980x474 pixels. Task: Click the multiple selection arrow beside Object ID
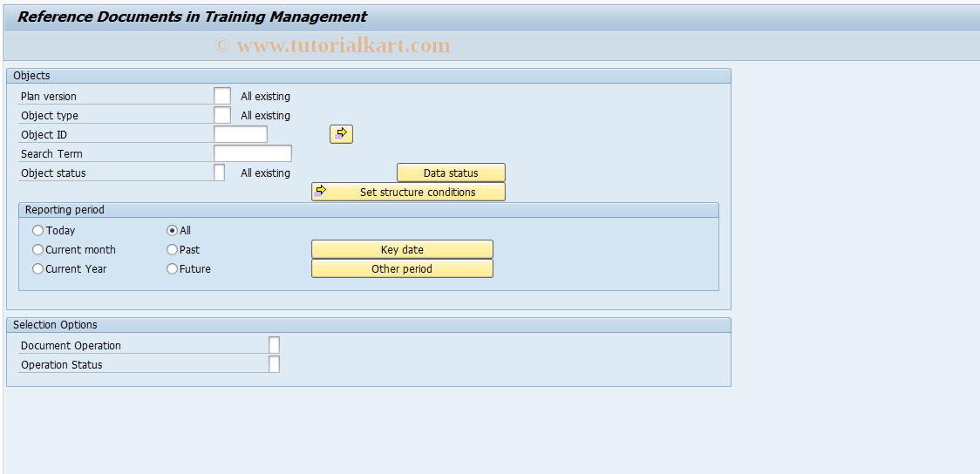pyautogui.click(x=341, y=134)
